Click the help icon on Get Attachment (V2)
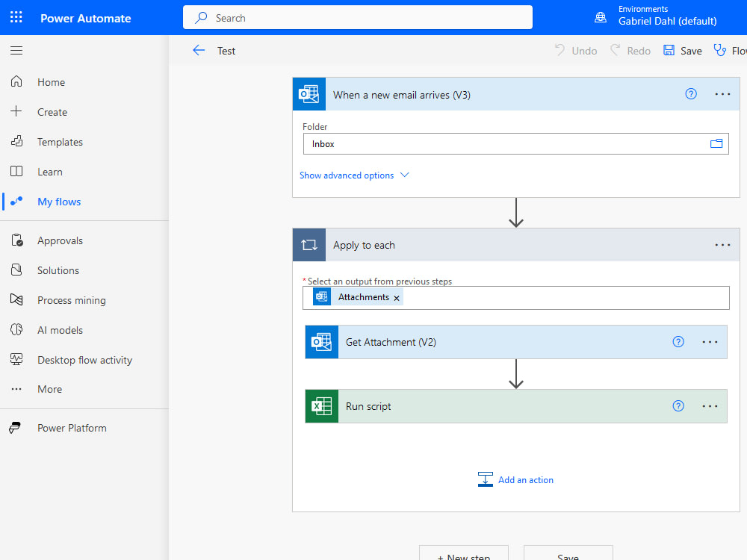Image resolution: width=747 pixels, height=560 pixels. coord(678,341)
